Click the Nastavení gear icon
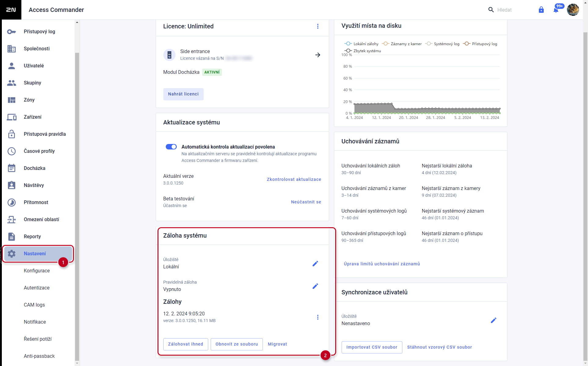 point(12,254)
